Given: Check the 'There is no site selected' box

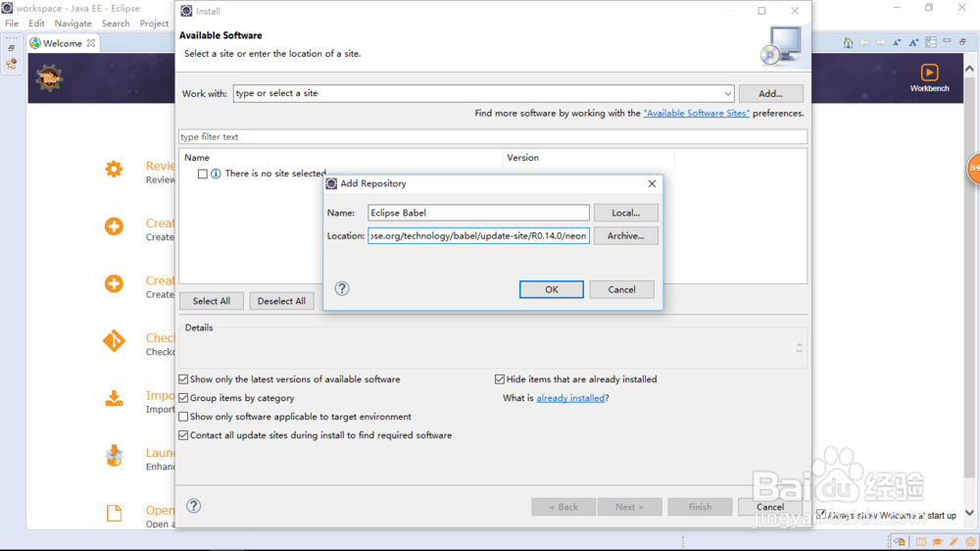Looking at the screenshot, I should pyautogui.click(x=203, y=174).
